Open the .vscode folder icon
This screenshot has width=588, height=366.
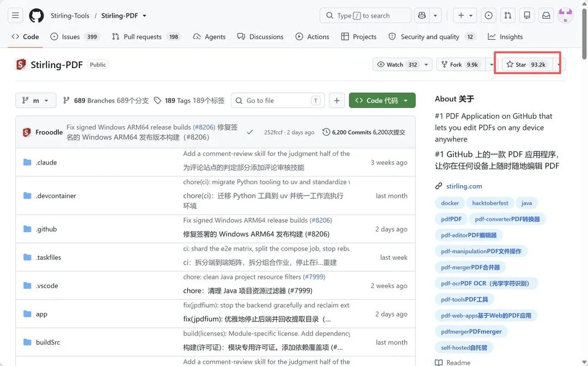27,285
